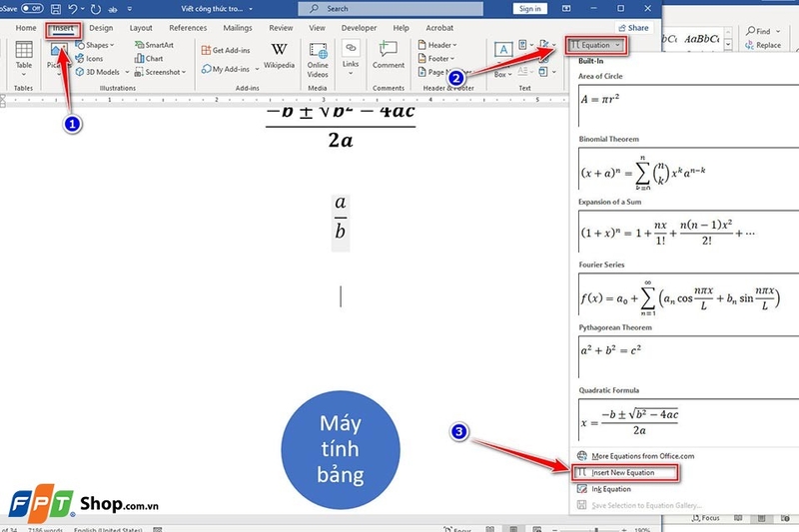
Task: Open the Mailings tab
Action: pos(238,28)
